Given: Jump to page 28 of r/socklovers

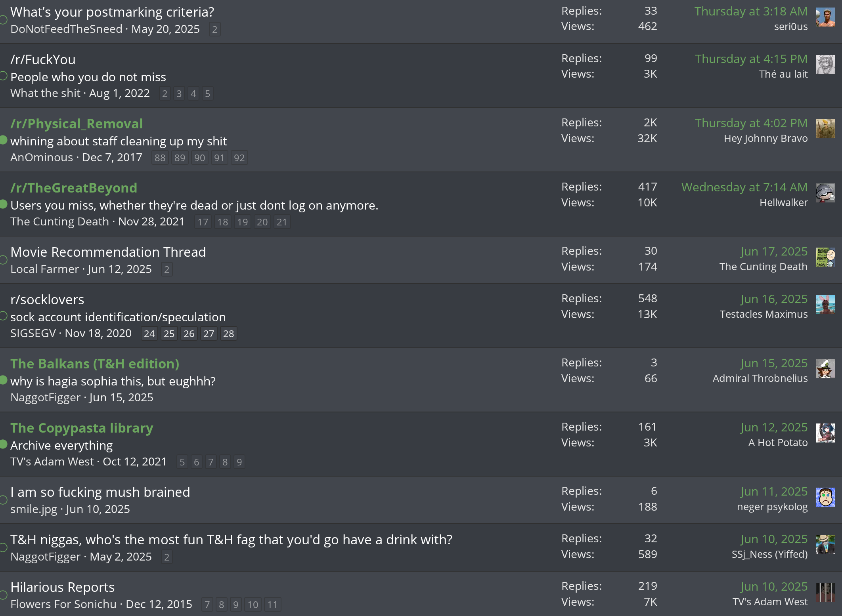Looking at the screenshot, I should click(x=228, y=334).
